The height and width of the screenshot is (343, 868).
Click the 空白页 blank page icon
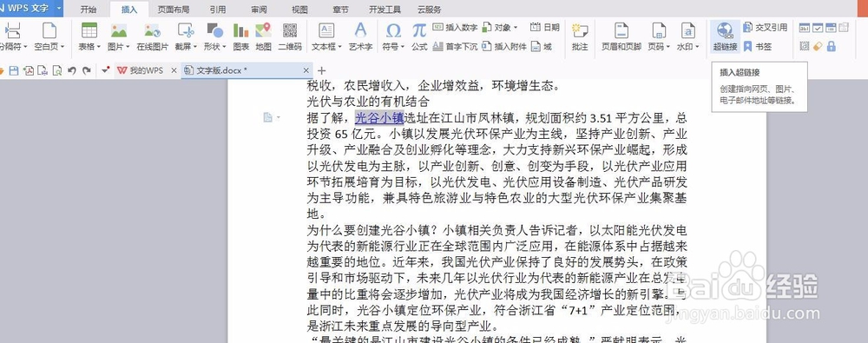tap(49, 30)
